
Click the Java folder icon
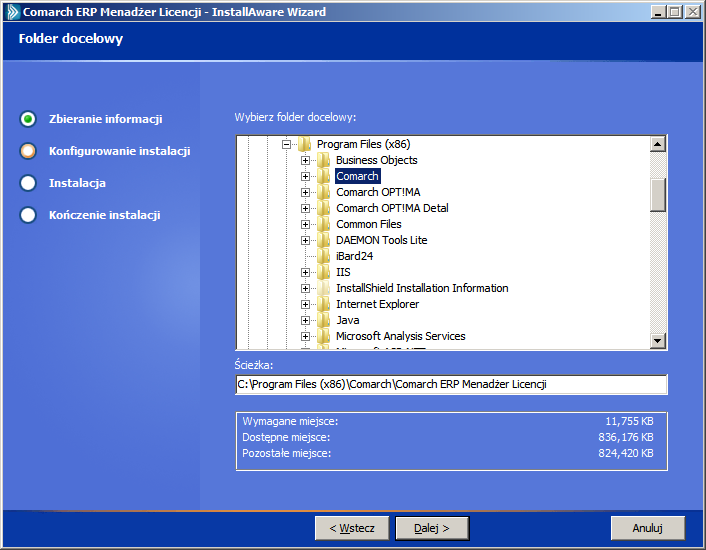click(323, 320)
